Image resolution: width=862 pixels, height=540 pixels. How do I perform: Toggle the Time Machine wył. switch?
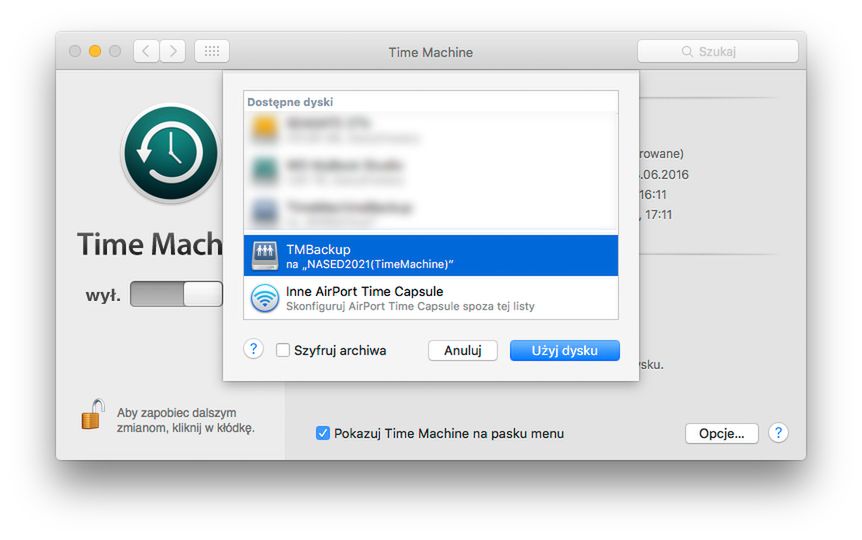(x=176, y=294)
